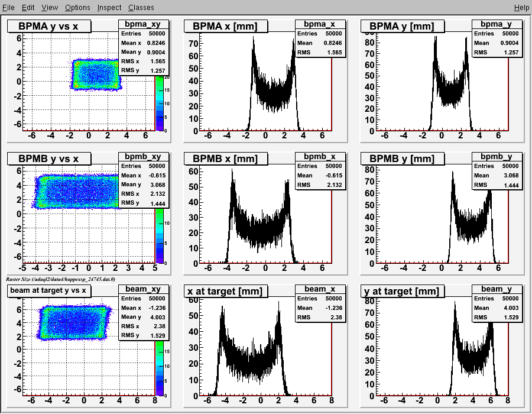532x414 pixels.
Task: Click 'Entries 50000' in beam_y stats
Action: 497,298
